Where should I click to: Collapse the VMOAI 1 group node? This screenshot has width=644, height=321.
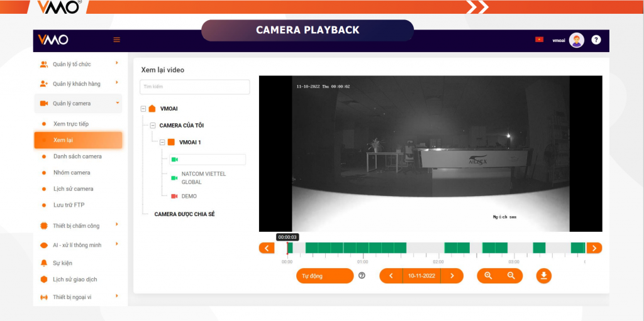pos(162,143)
